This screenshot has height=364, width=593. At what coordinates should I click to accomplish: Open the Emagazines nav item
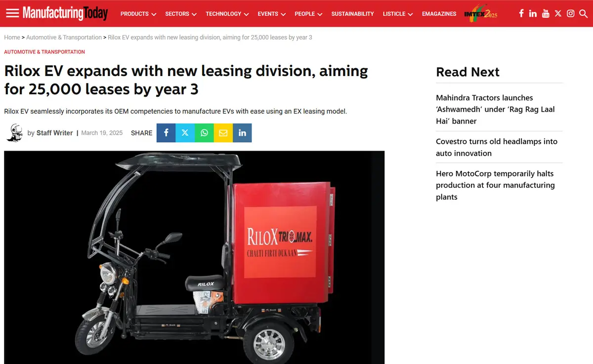click(439, 14)
